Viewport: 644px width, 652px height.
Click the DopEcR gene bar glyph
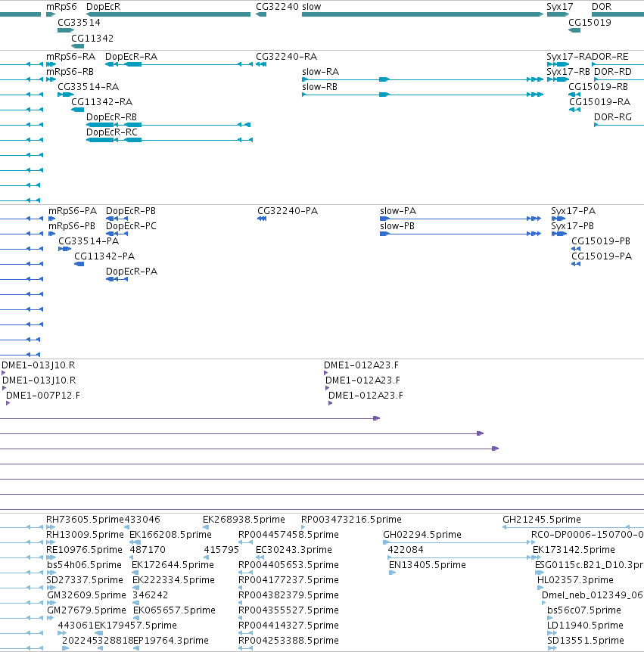click(168, 14)
